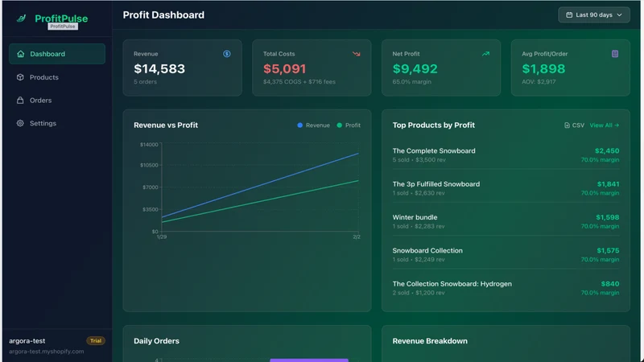Click the Revenue vs Profit chart title
This screenshot has width=644, height=362.
tap(166, 125)
